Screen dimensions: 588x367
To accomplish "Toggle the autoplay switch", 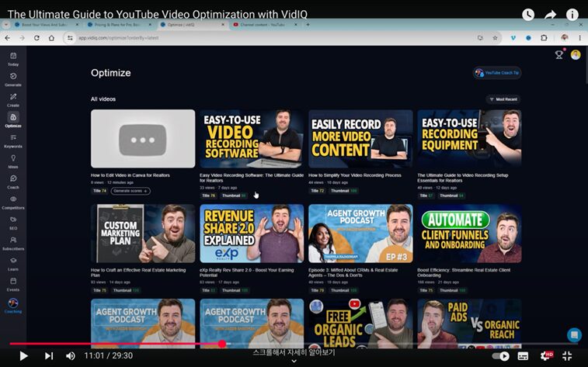I will [501, 356].
